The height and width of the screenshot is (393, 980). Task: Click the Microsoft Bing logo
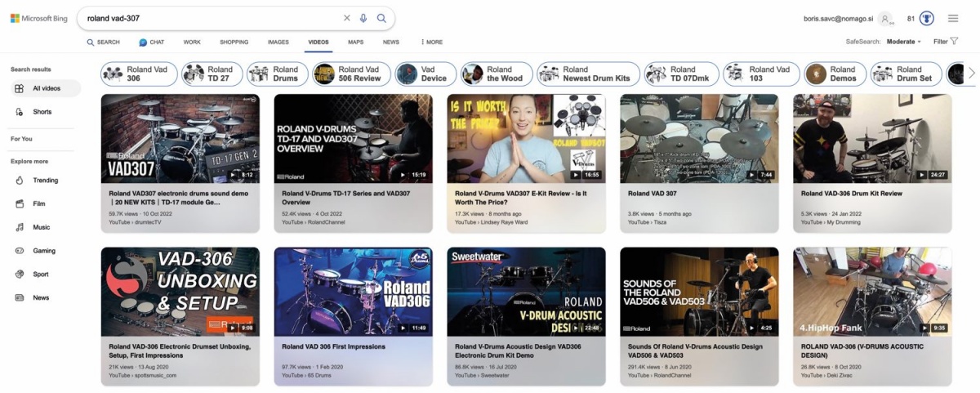[38, 18]
